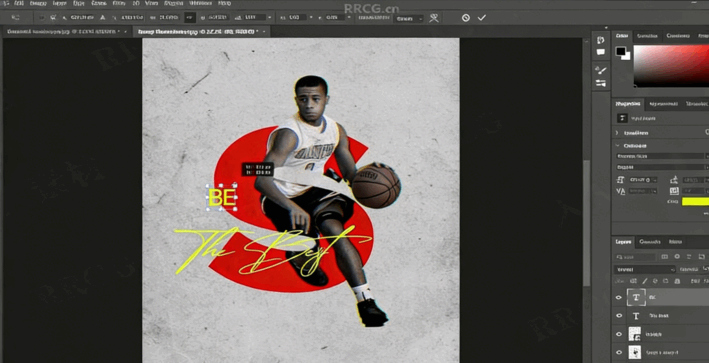Filter layers by pixel layers icon
Screen dimensions: 709x363
(664, 257)
